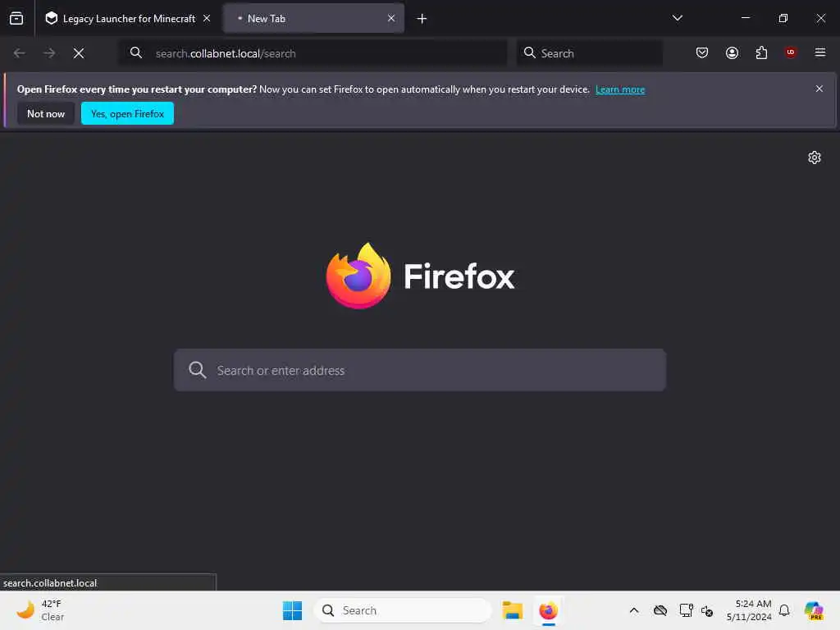
Task: Open the taskbar weather widget
Action: click(41, 610)
